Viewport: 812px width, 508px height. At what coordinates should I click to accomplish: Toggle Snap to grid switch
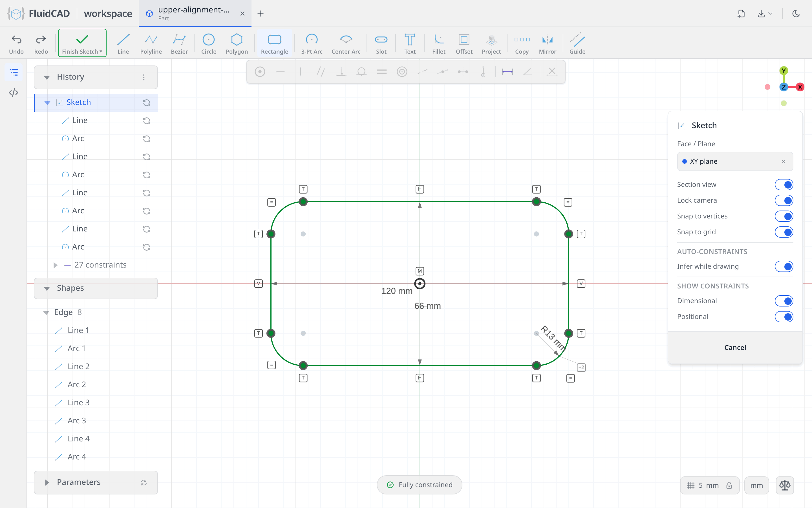click(x=784, y=232)
